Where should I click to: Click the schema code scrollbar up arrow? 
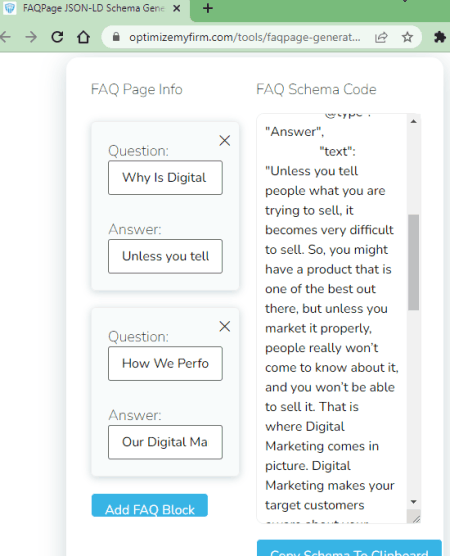coord(413,121)
